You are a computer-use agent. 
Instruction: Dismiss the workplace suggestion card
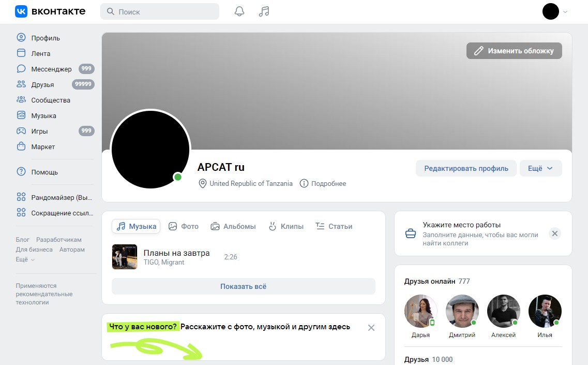coord(554,233)
